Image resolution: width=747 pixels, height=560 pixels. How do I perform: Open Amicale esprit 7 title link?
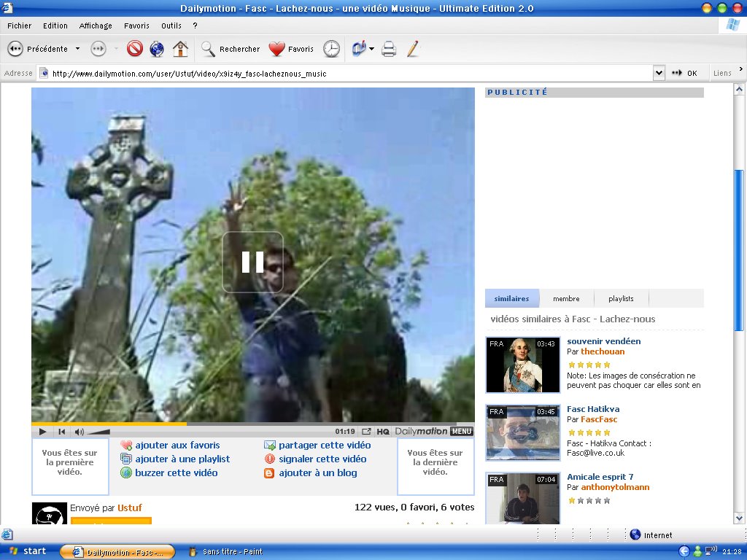[x=600, y=477]
